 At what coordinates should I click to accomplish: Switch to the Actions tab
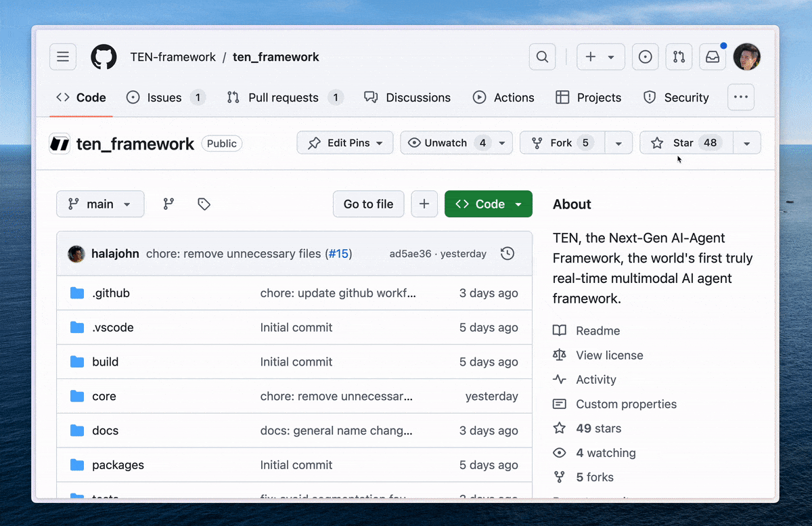503,97
